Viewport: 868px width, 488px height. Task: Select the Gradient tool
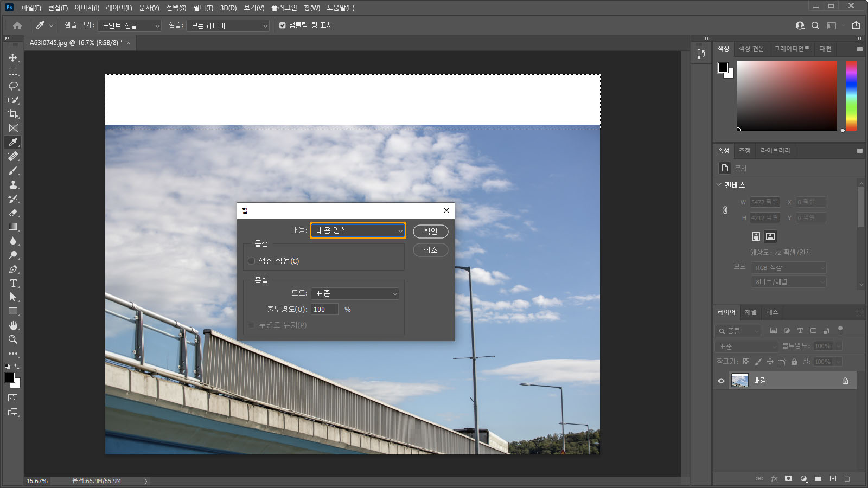[13, 227]
